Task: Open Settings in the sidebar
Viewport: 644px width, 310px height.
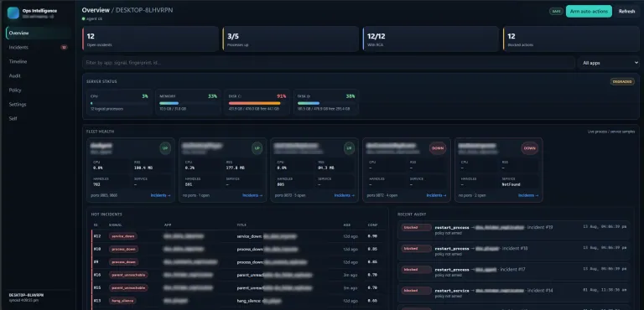Action: pyautogui.click(x=39, y=104)
